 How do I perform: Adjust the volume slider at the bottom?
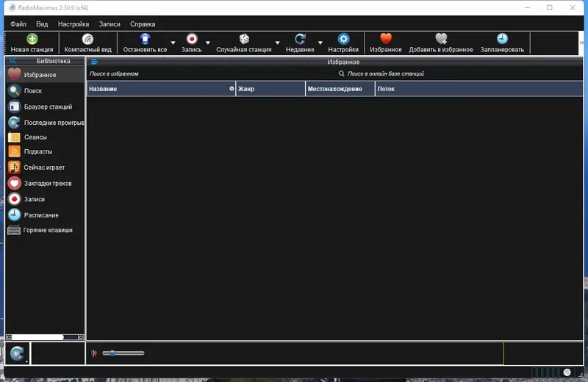coord(123,353)
